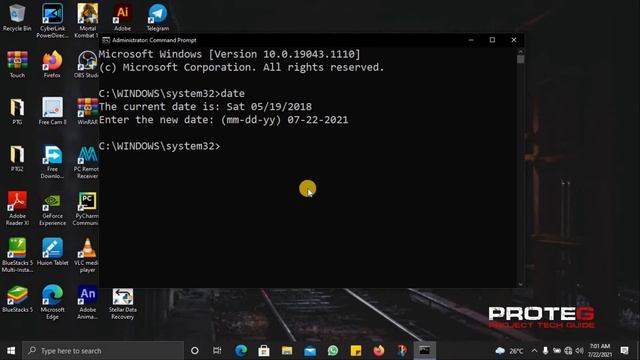Open the Recycle Bin desktop icon
This screenshot has height=360, width=640.
tap(17, 17)
